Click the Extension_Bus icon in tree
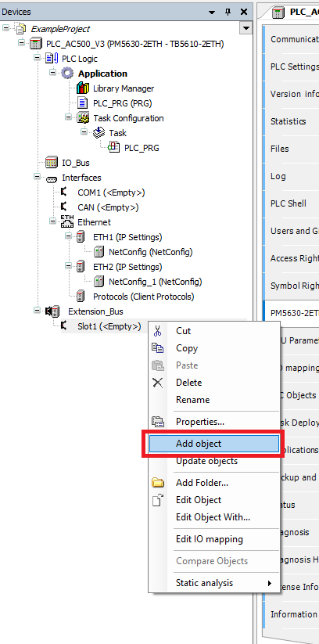Image resolution: width=319 pixels, height=644 pixels. click(x=52, y=311)
